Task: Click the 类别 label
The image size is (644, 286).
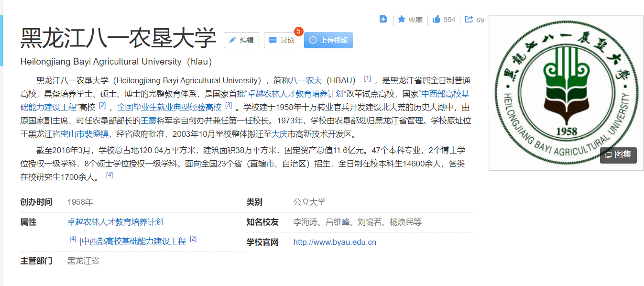Action: [254, 202]
